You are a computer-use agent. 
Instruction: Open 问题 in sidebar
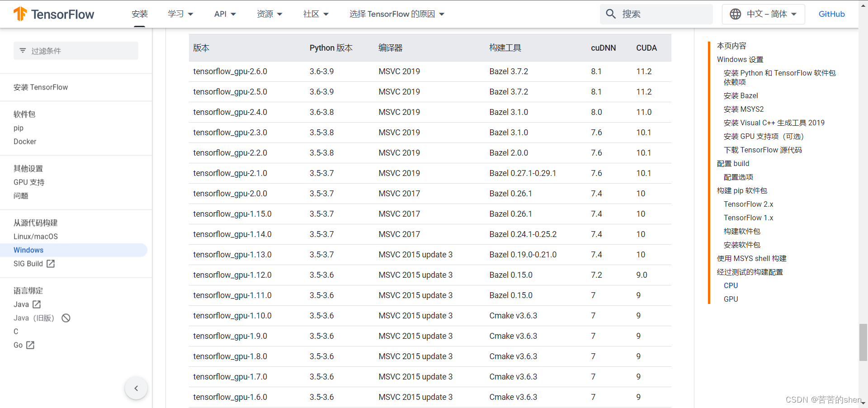tap(21, 196)
